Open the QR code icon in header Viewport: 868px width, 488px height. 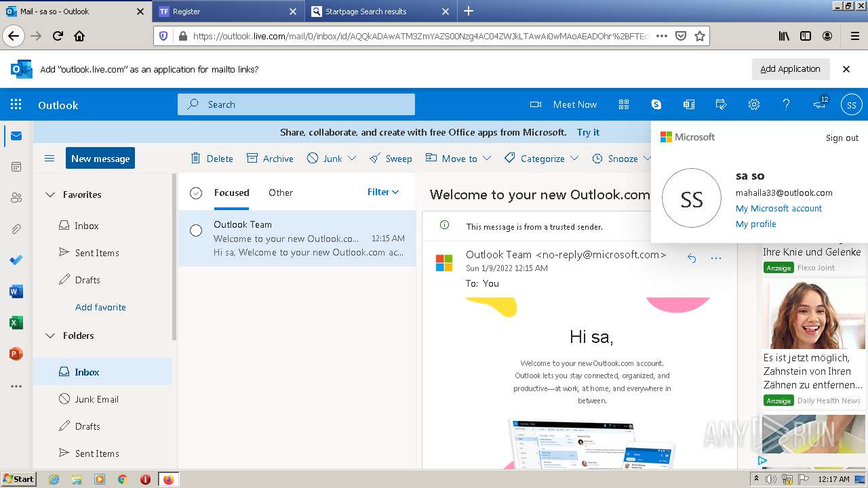tap(624, 104)
